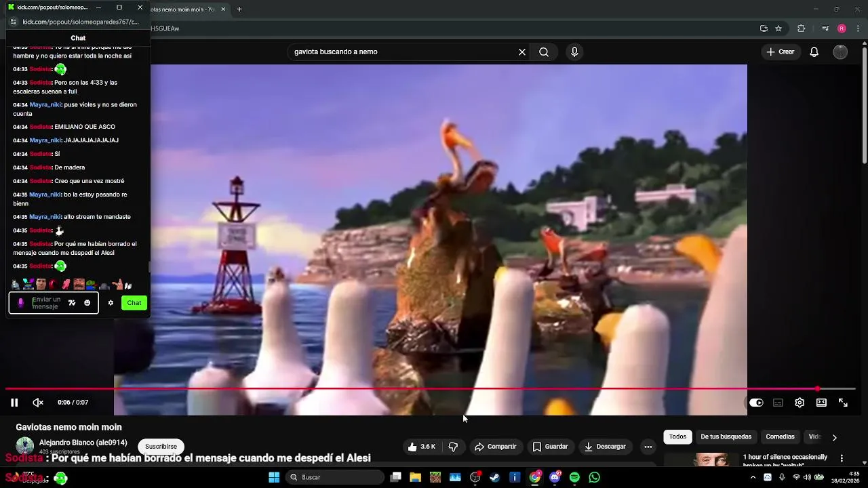
Task: Open the '1 hour of silence' recommendation
Action: click(x=785, y=460)
